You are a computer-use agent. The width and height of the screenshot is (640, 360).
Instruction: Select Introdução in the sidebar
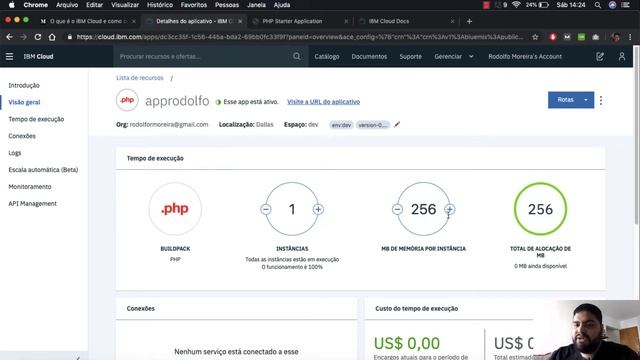coord(24,85)
